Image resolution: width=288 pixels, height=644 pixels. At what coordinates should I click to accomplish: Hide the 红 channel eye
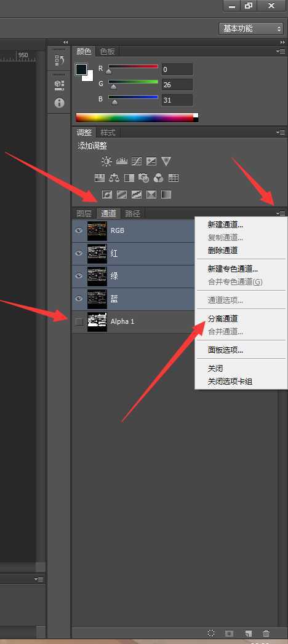pyautogui.click(x=79, y=253)
